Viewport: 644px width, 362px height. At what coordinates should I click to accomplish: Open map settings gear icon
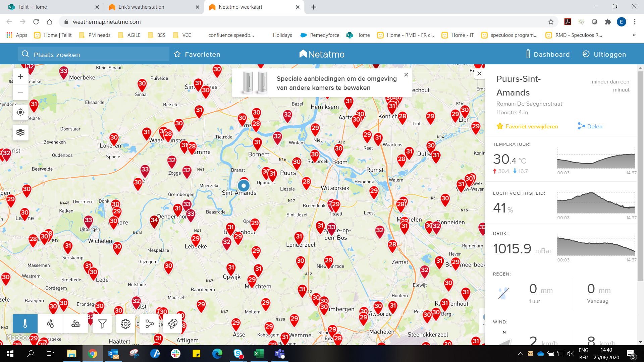click(125, 323)
